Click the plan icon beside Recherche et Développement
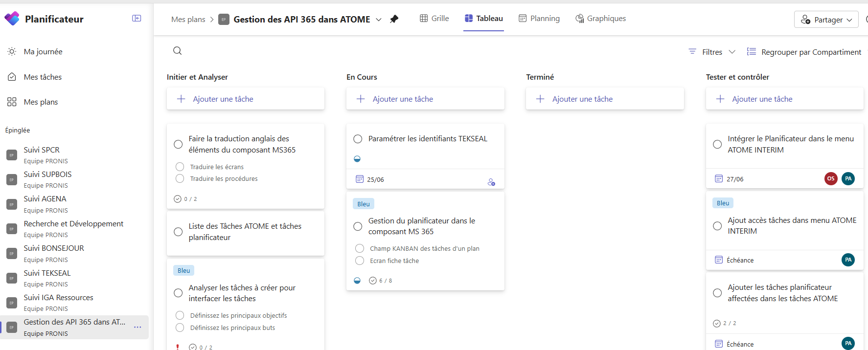 [x=12, y=229]
